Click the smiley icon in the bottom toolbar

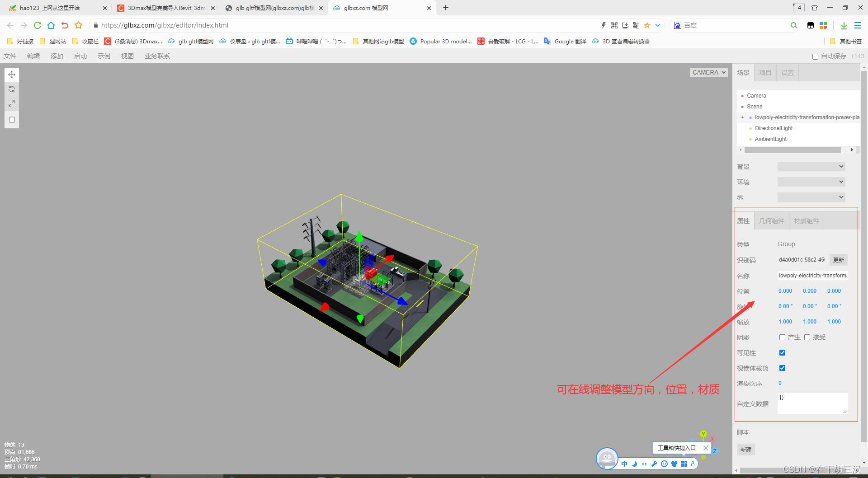[664, 464]
